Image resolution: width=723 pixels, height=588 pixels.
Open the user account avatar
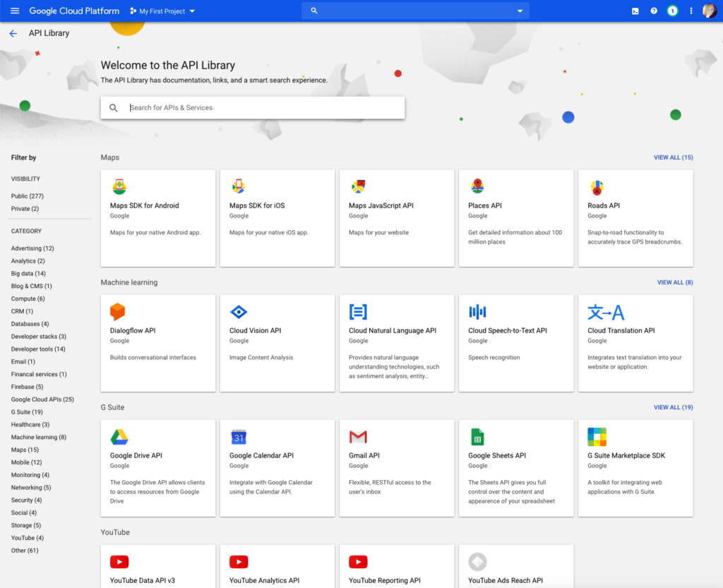click(709, 11)
